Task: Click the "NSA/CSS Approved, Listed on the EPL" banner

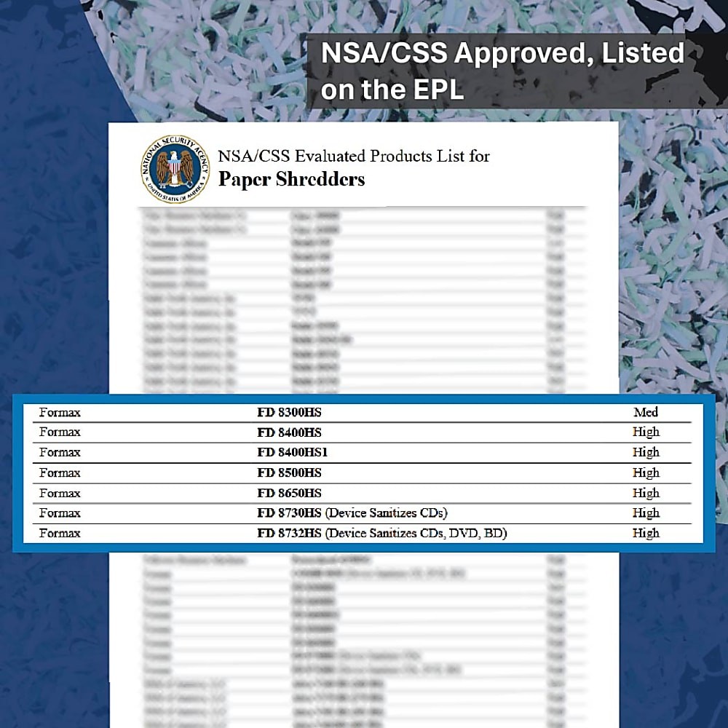Action: pyautogui.click(x=502, y=71)
